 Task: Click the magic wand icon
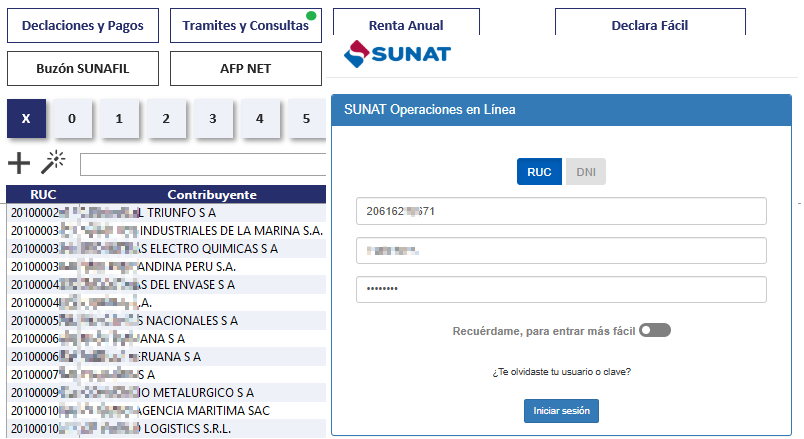(x=53, y=162)
